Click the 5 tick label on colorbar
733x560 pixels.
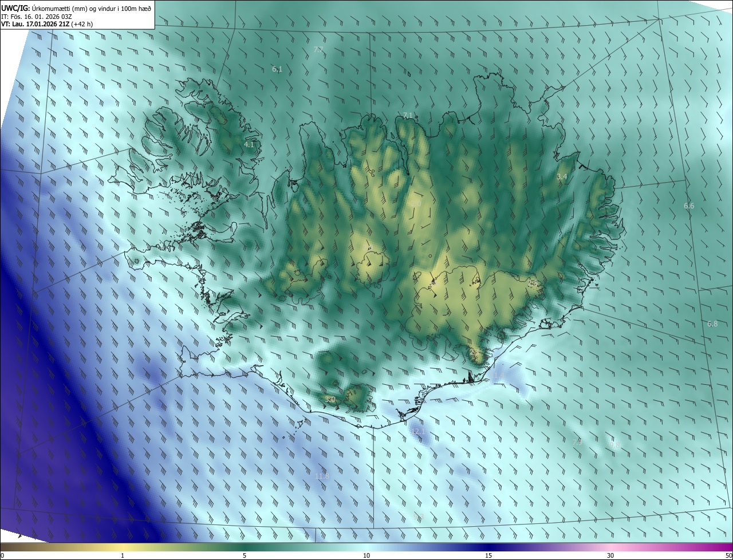click(245, 556)
